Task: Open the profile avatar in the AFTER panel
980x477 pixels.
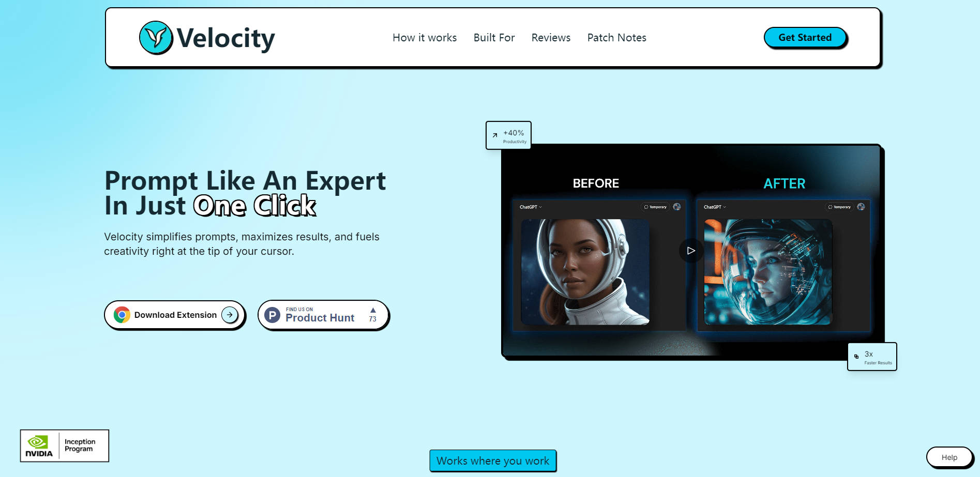Action: point(861,207)
